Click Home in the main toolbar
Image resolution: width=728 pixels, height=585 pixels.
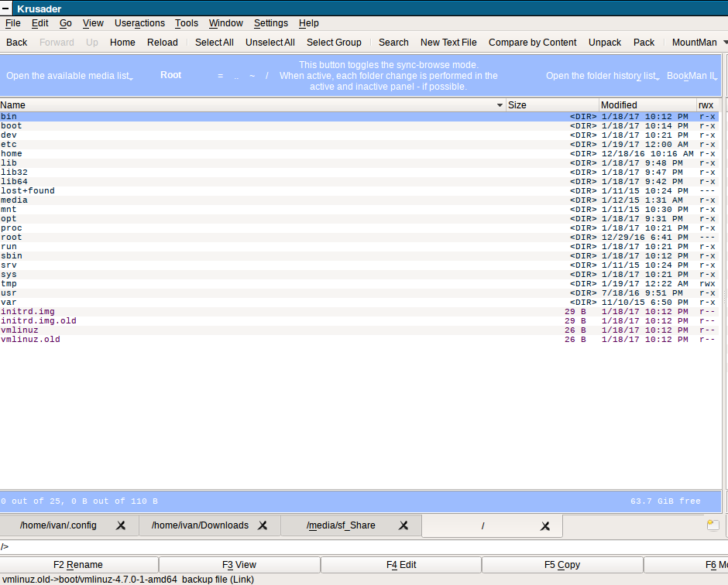pos(122,43)
